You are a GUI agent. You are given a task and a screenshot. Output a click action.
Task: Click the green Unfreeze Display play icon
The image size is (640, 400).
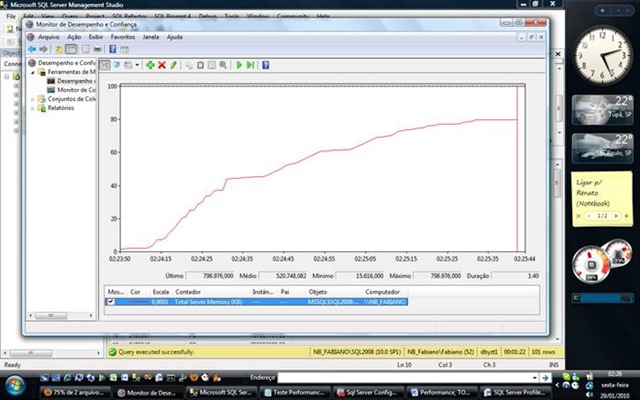coord(239,65)
